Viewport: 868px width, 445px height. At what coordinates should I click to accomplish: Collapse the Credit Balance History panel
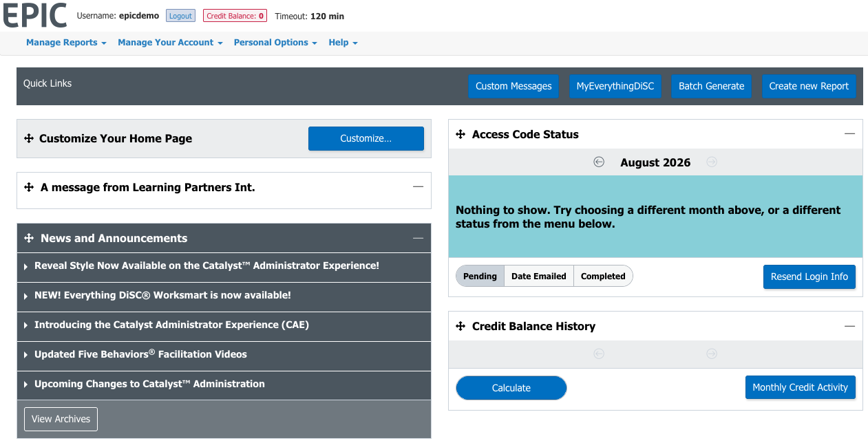[849, 326]
